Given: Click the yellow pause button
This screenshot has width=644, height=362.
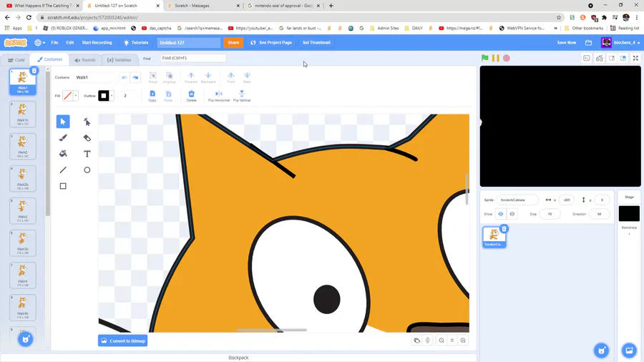Looking at the screenshot, I should 496,58.
